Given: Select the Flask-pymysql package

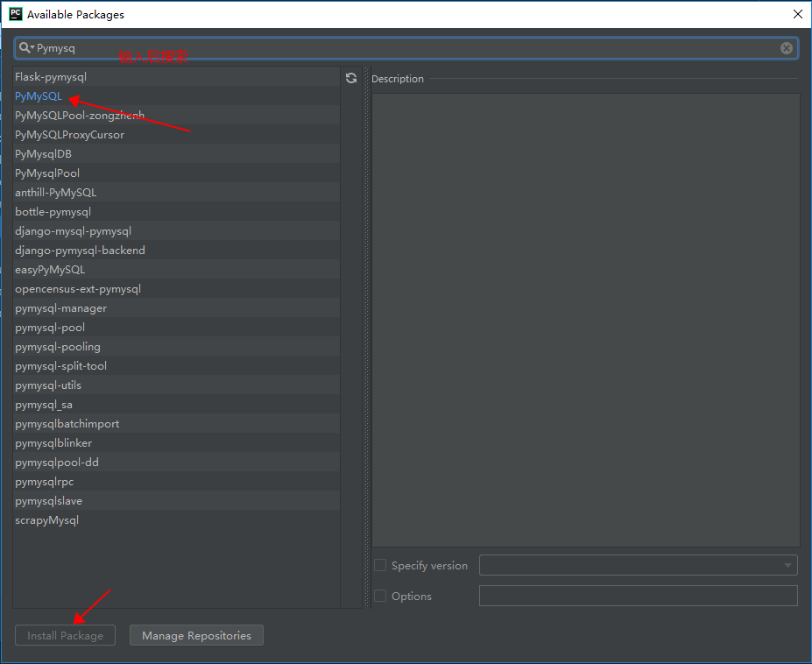Looking at the screenshot, I should pos(177,77).
